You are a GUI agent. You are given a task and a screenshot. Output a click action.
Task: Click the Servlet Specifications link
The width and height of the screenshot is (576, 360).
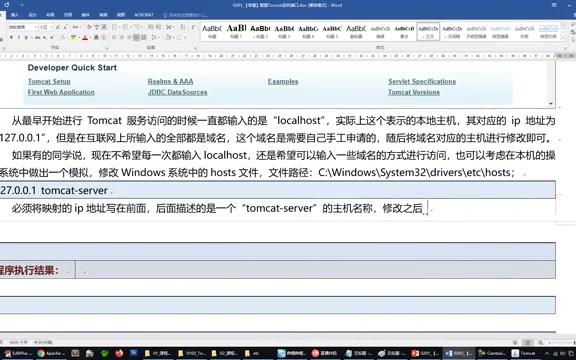coord(422,82)
